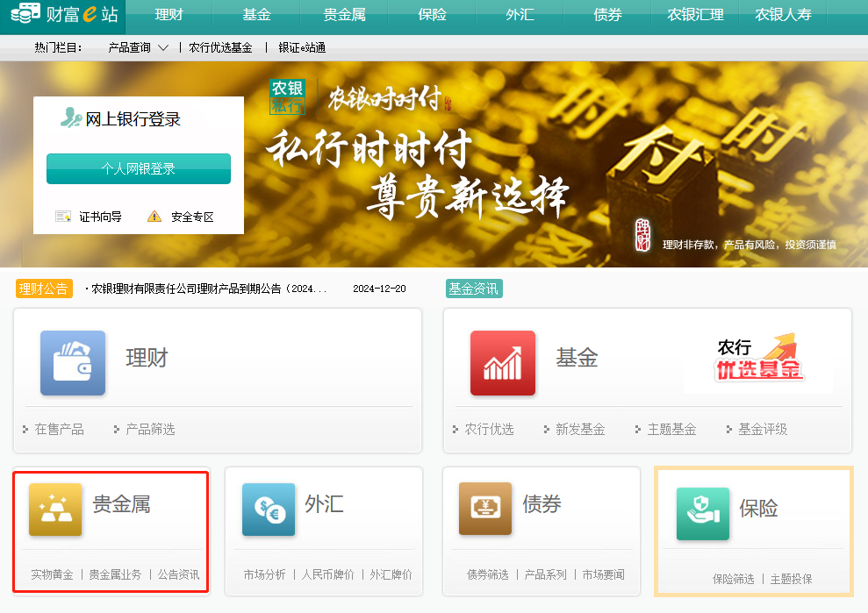Open 在售产品 under 理财
This screenshot has height=613, width=868.
pos(59,430)
